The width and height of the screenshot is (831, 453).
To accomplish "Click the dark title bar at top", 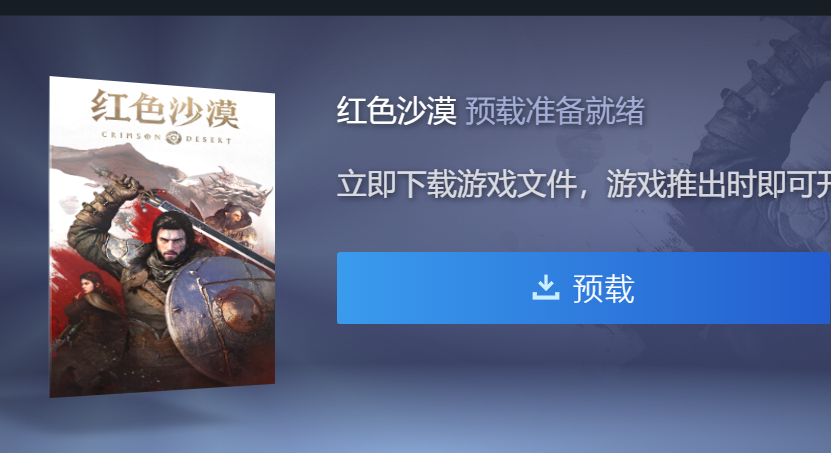I will pos(416,7).
